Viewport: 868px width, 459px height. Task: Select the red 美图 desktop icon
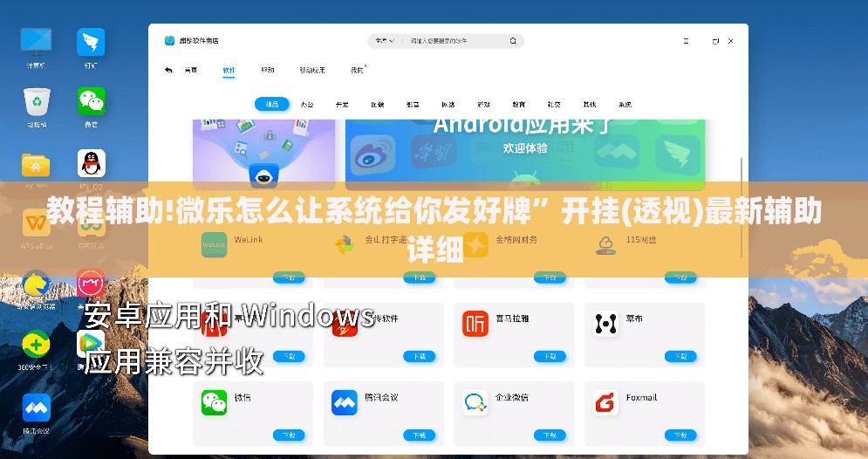pyautogui.click(x=91, y=284)
